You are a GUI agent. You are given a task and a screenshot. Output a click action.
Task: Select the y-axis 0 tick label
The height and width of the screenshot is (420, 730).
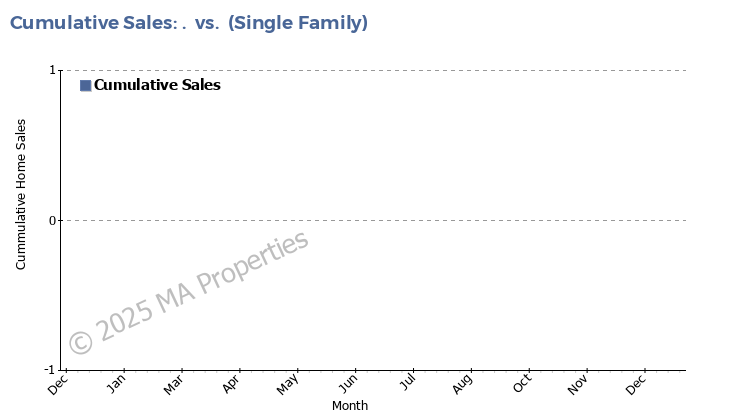(51, 220)
